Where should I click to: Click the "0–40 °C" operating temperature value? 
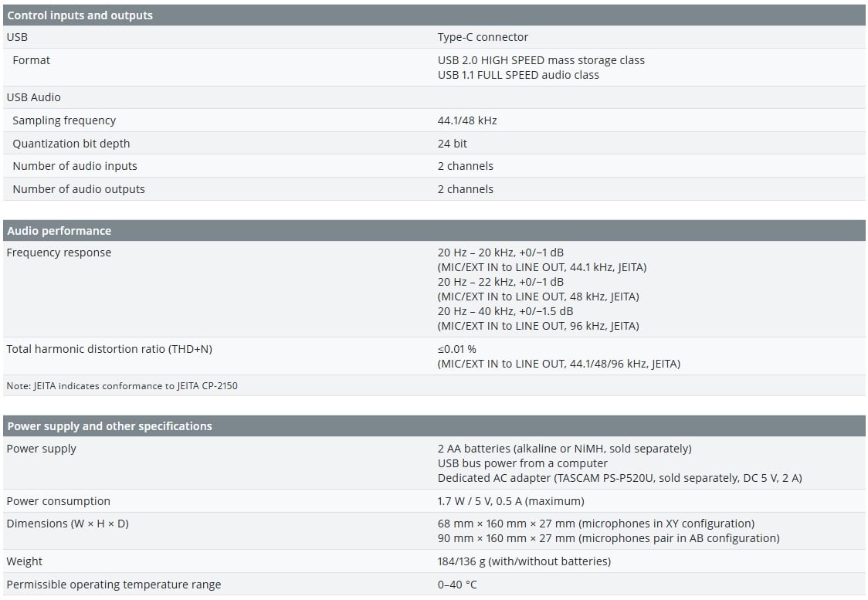click(457, 585)
